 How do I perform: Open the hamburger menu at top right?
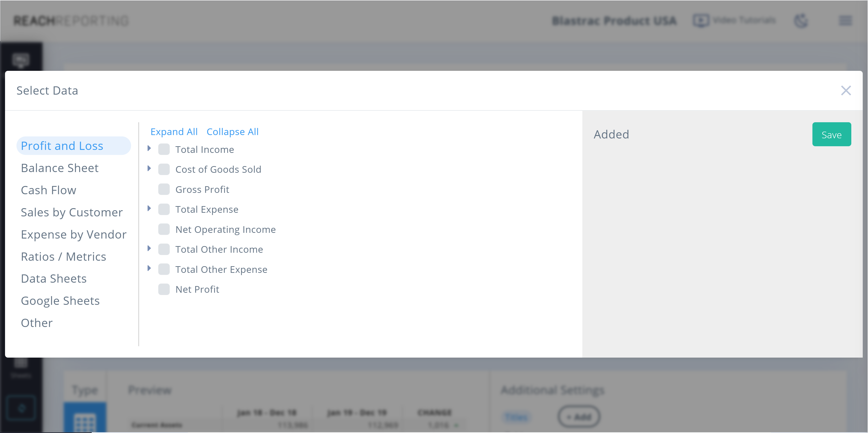click(x=846, y=20)
